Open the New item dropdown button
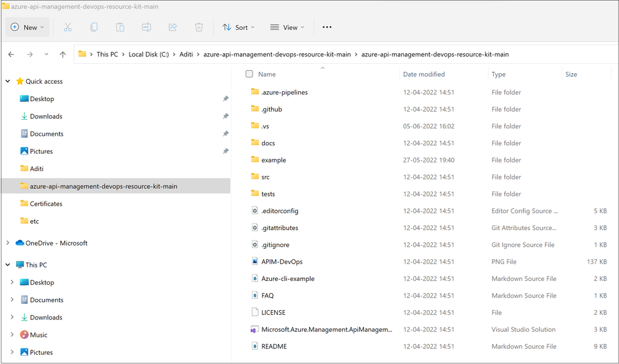Screen dimensions: 619x364 pyautogui.click(x=28, y=27)
